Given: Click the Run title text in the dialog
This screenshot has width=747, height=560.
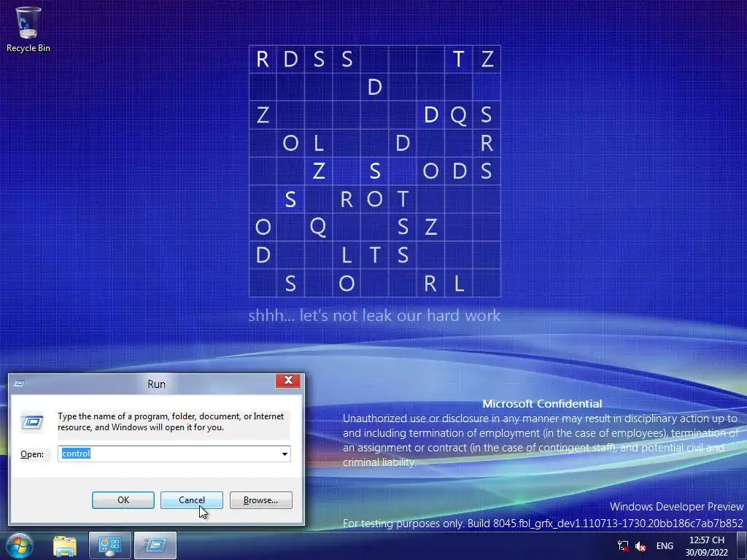Looking at the screenshot, I should coord(156,384).
